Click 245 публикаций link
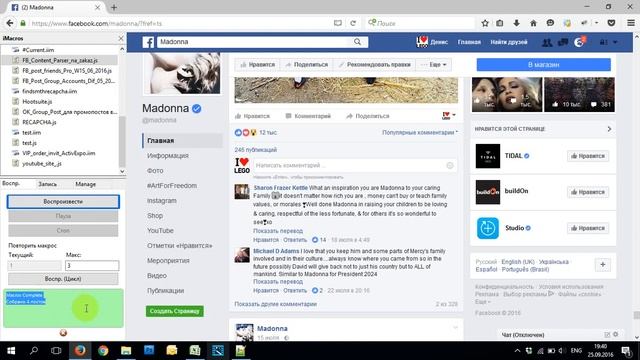This screenshot has width=640, height=360. click(x=256, y=150)
